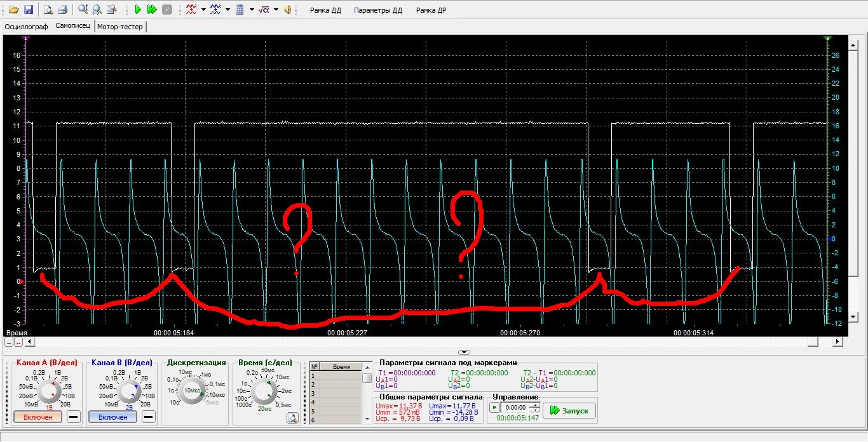Open the calculator tool icon
Viewport: 868px width, 442px height.
pos(240,10)
